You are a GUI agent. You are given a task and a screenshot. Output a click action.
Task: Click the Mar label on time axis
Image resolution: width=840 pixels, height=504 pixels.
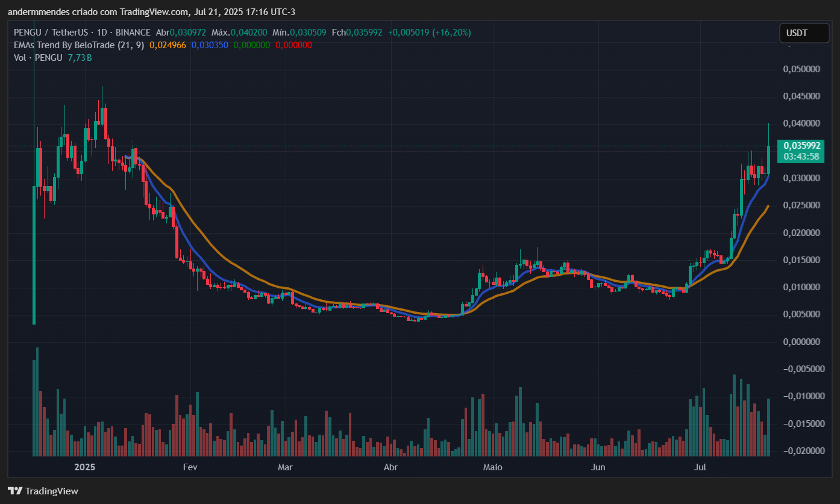284,467
